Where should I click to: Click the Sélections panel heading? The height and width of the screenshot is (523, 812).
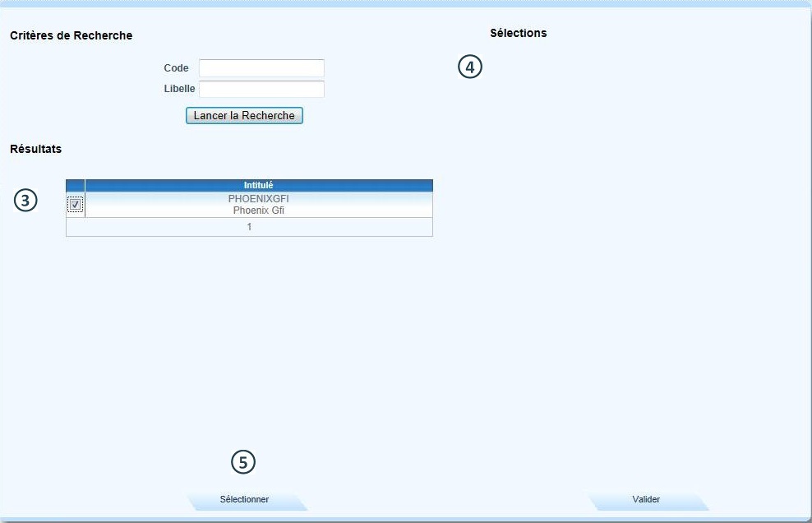[518, 33]
